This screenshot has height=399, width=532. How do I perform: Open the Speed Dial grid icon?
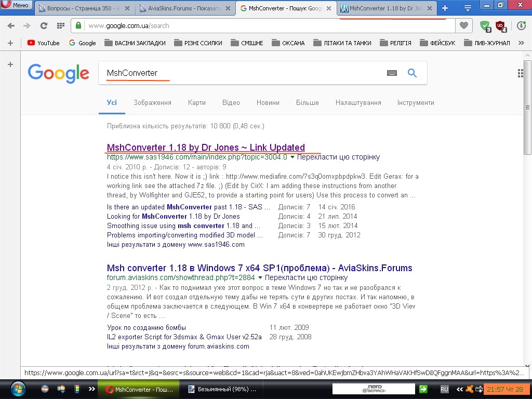[61, 25]
